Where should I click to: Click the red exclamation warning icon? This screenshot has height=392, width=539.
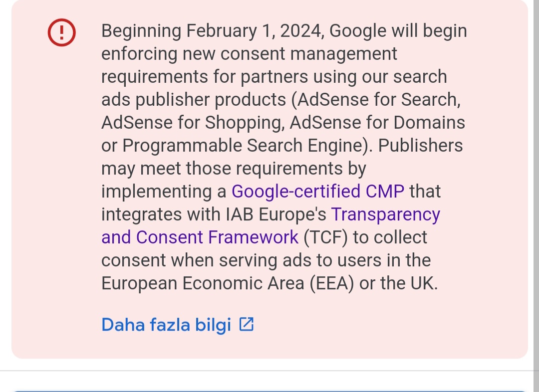[x=61, y=32]
